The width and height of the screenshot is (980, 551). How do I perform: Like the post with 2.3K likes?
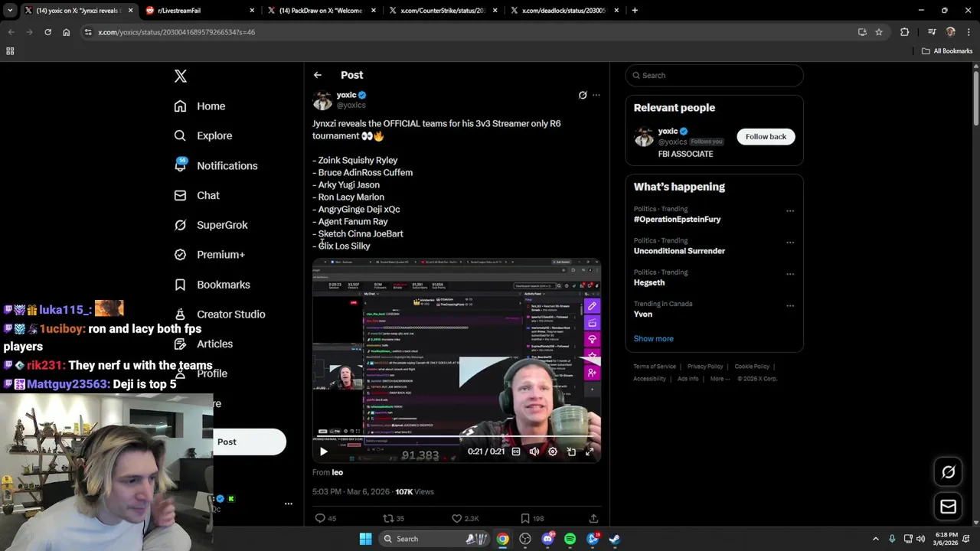(x=465, y=518)
